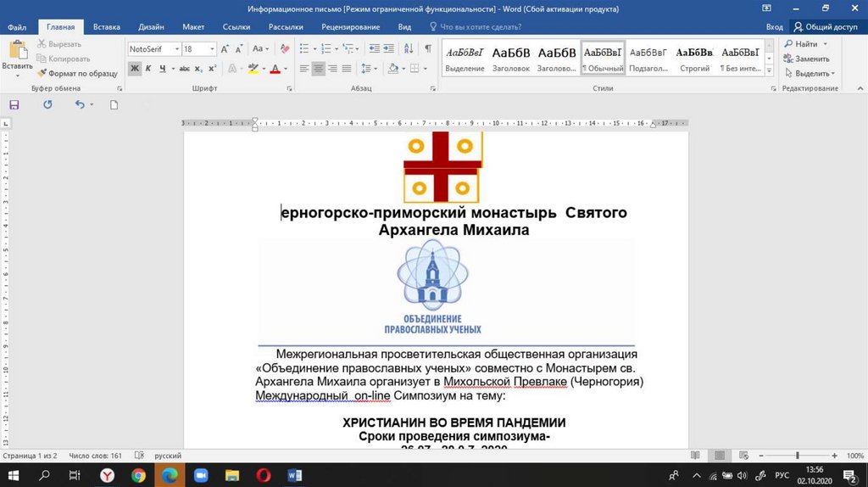Open Zoom app from the taskbar
Image resolution: width=868 pixels, height=487 pixels.
pyautogui.click(x=201, y=475)
